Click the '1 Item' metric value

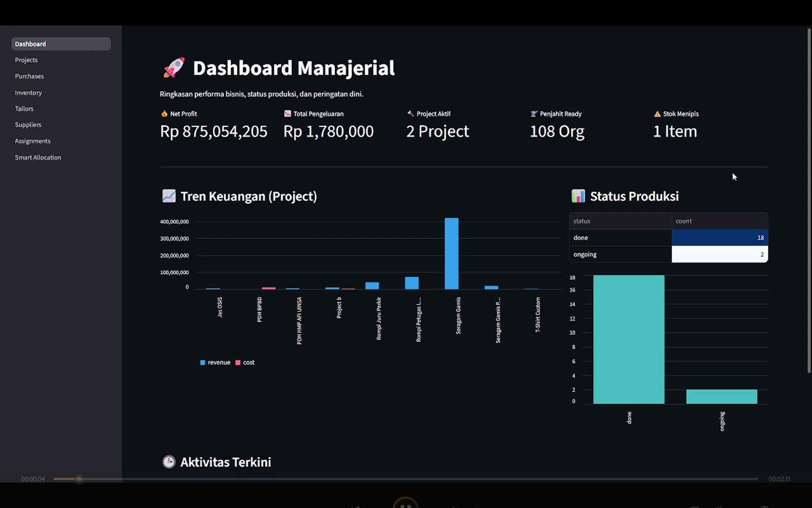675,132
